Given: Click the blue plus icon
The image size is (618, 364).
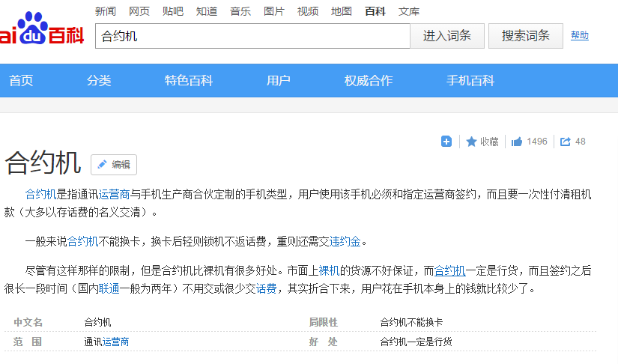Looking at the screenshot, I should (x=446, y=142).
